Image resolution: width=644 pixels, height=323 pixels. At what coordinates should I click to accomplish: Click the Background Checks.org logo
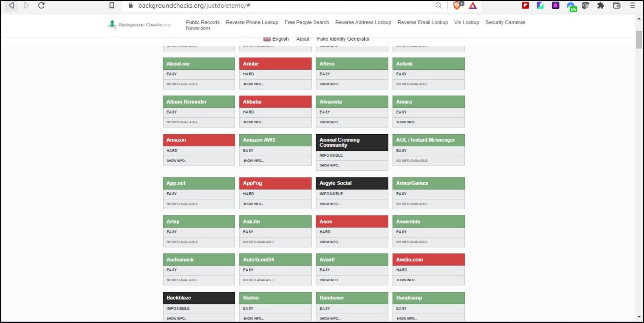point(139,25)
